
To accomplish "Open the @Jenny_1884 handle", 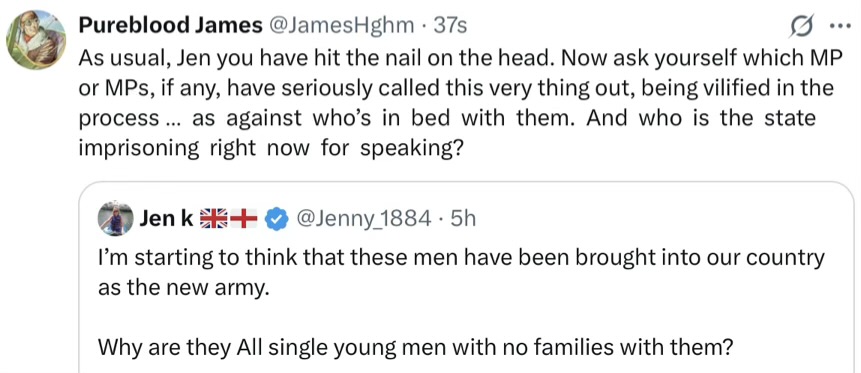I will pyautogui.click(x=364, y=219).
